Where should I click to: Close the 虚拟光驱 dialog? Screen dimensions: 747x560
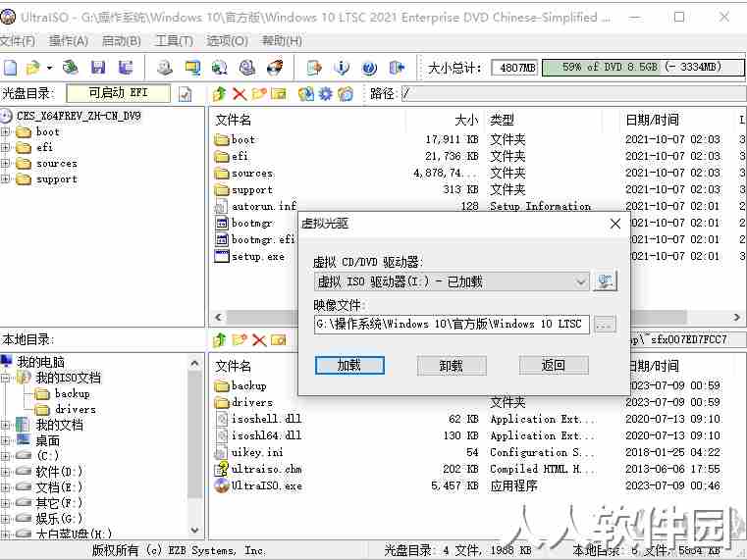(615, 224)
